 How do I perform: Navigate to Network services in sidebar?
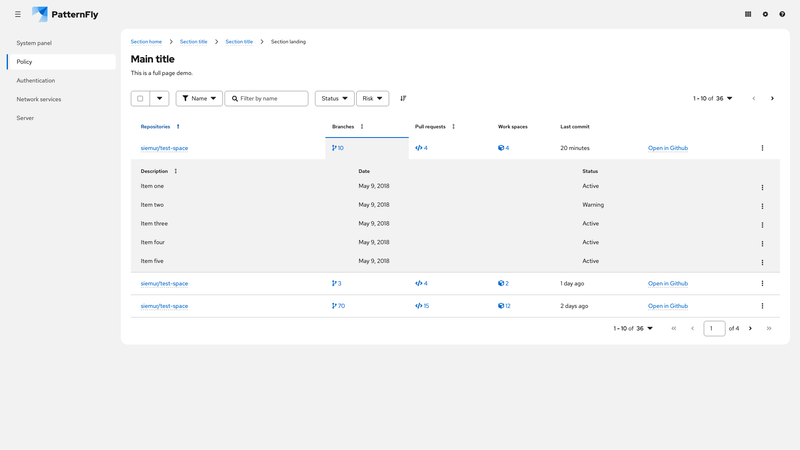click(x=39, y=99)
